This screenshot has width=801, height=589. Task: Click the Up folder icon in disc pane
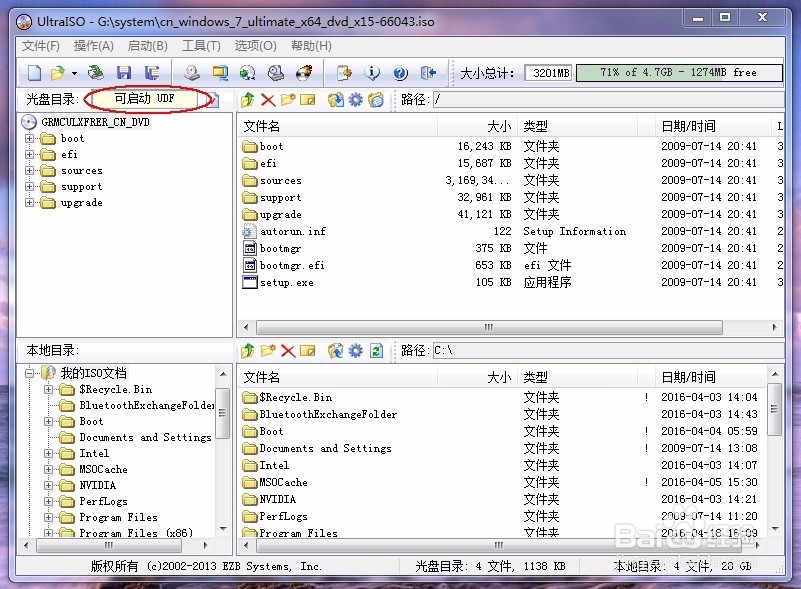[248, 100]
